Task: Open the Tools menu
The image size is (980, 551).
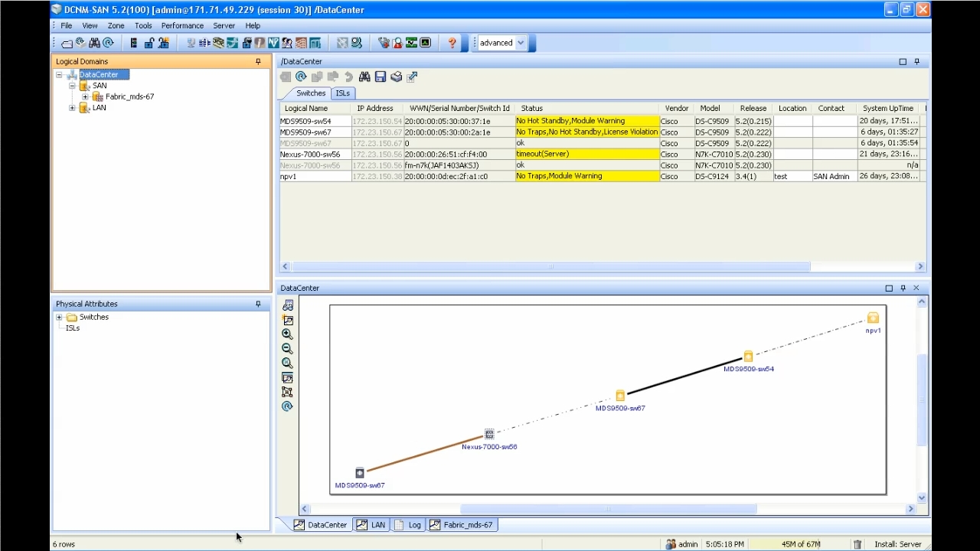Action: point(143,25)
